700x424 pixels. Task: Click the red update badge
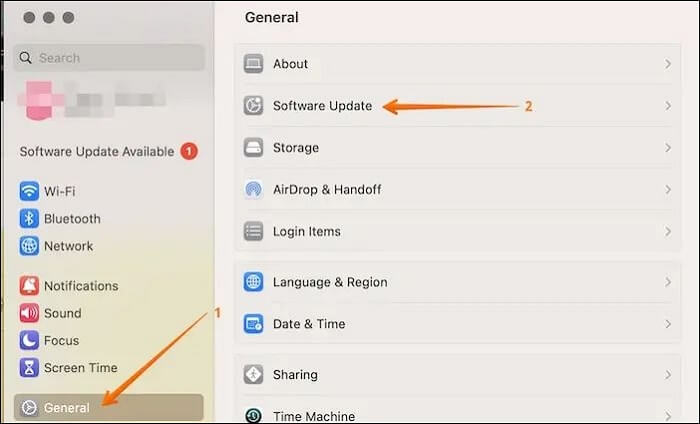click(x=189, y=152)
